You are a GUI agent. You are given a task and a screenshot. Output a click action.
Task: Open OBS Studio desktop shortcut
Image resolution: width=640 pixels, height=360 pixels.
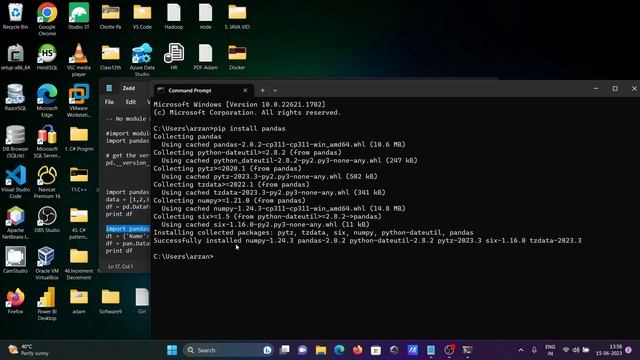point(47,220)
